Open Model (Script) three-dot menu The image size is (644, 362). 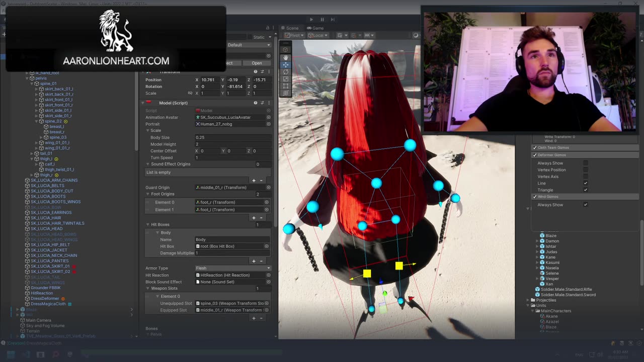(x=269, y=103)
